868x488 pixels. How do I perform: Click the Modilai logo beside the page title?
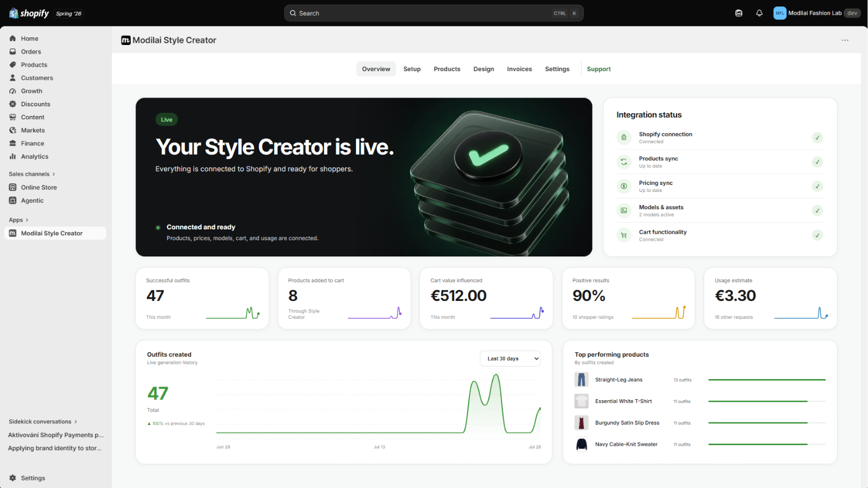(x=126, y=40)
